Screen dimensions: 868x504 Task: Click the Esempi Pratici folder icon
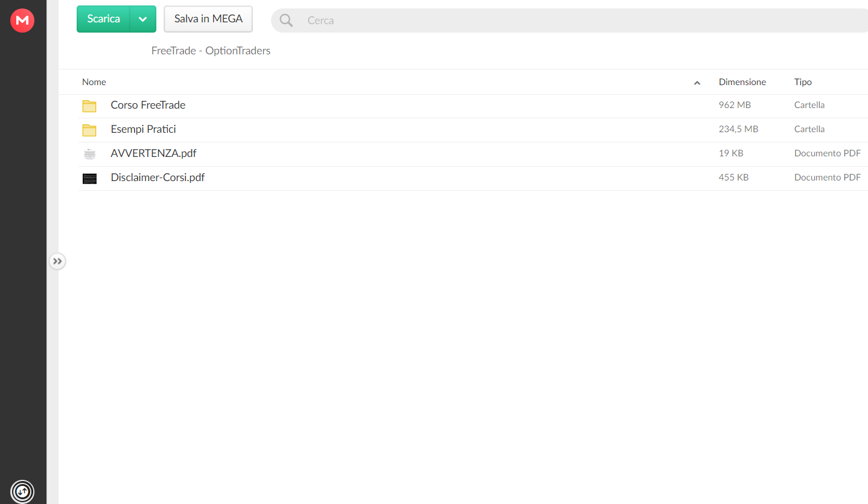89,130
